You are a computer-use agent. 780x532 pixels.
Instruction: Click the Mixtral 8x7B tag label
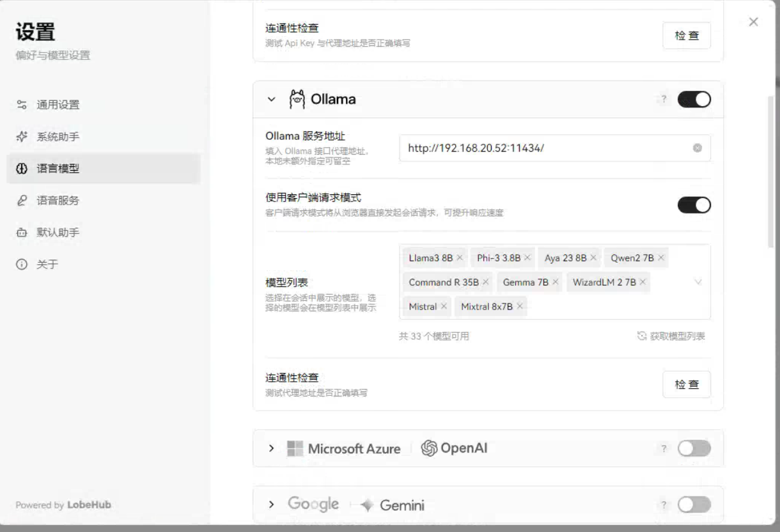487,306
